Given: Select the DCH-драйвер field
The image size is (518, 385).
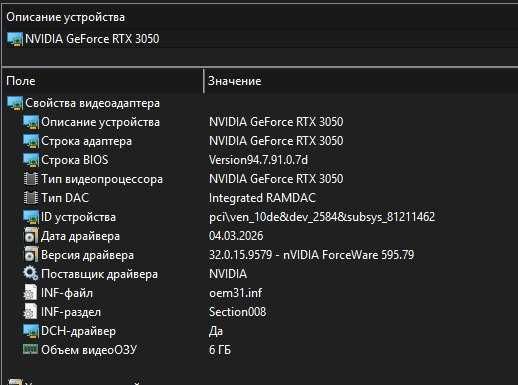Looking at the screenshot, I should 78,331.
